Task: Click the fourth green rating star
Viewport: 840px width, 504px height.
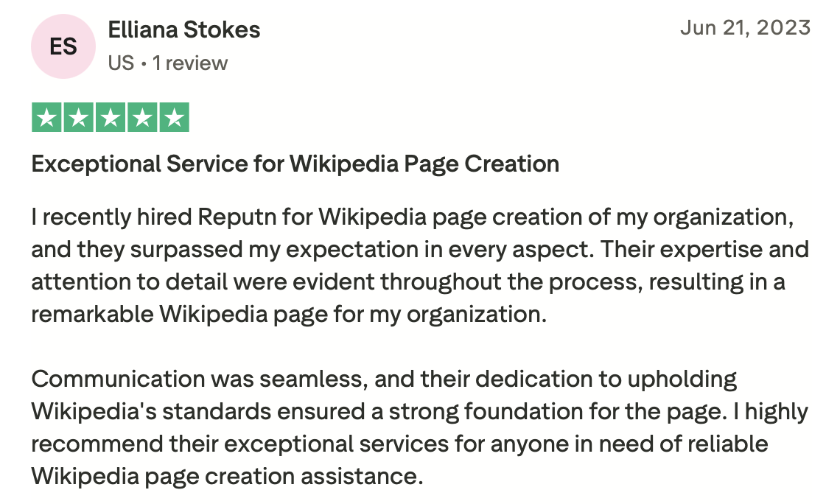Action: [x=142, y=118]
